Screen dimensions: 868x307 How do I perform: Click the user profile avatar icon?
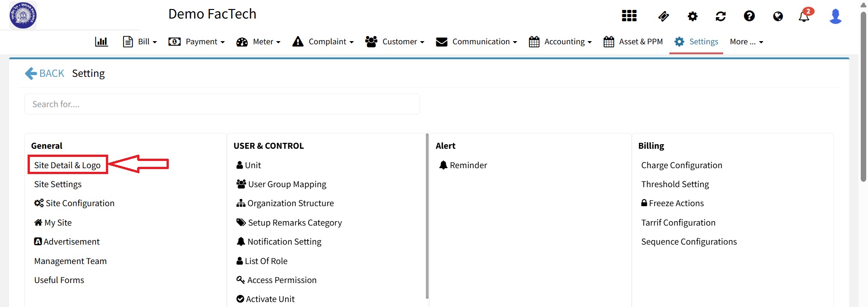(835, 16)
